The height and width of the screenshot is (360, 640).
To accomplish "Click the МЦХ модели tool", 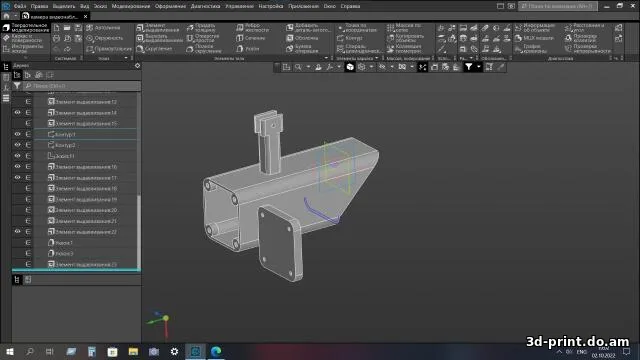I will [534, 38].
